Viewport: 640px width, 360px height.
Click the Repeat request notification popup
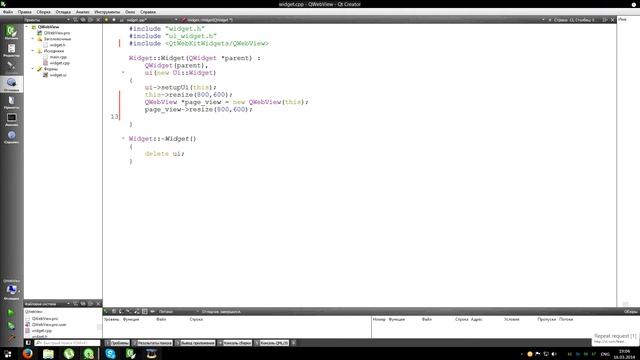[615, 338]
